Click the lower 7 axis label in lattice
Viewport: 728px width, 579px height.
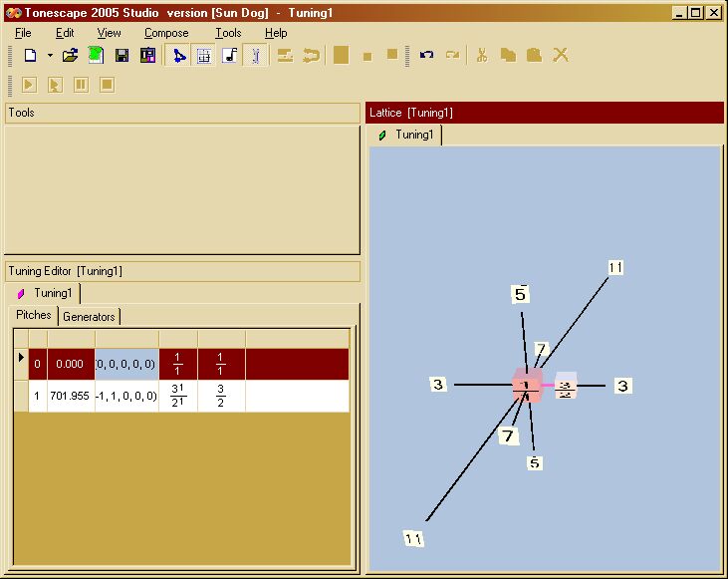tap(508, 435)
